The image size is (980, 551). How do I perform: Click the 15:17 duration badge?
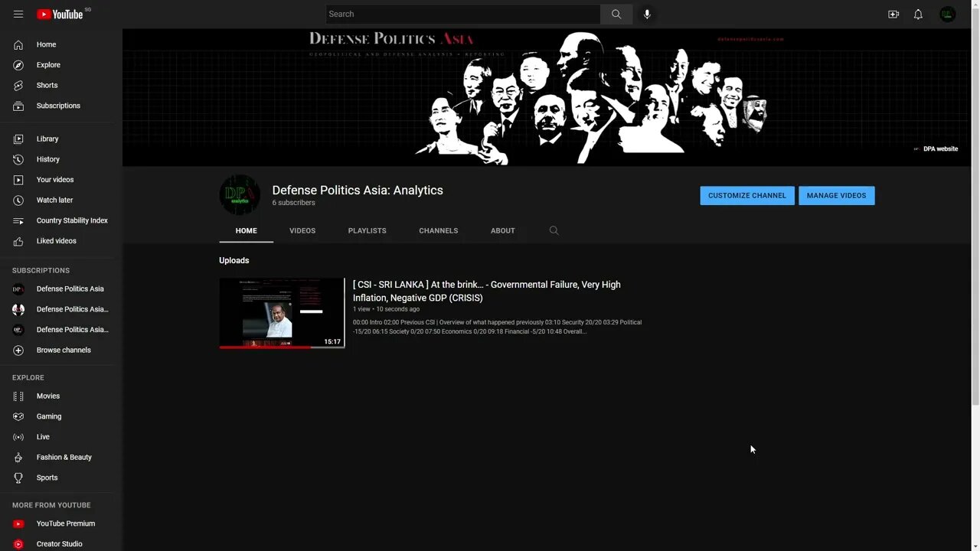coord(332,342)
